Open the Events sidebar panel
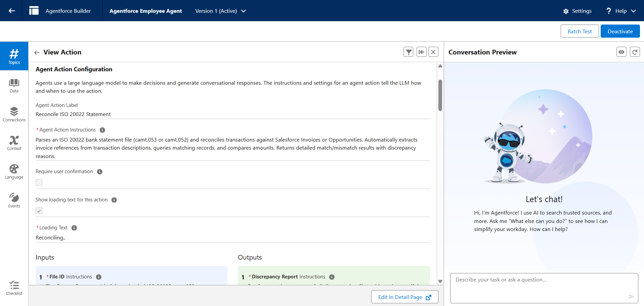The image size is (644, 306). 14,200
